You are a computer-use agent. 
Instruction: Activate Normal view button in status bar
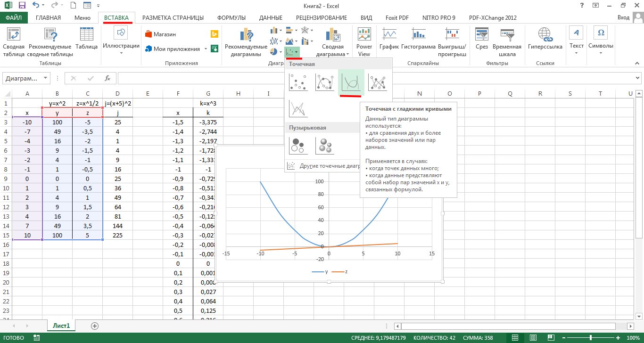[515, 338]
